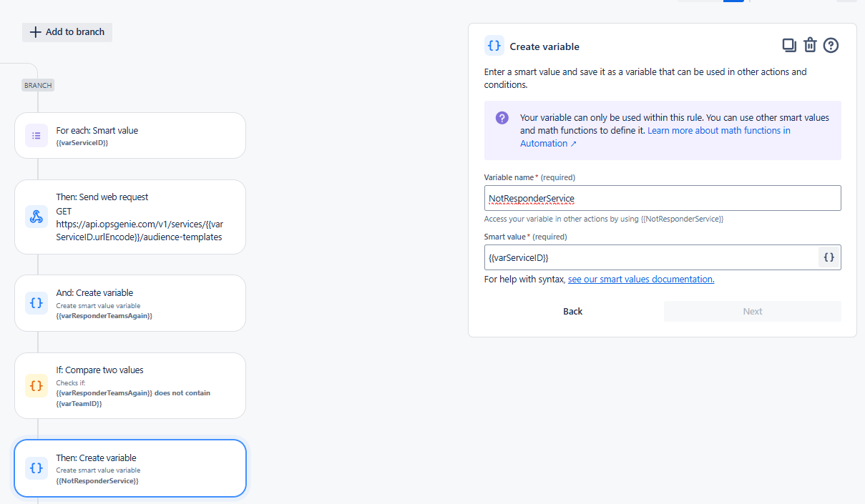Image resolution: width=865 pixels, height=504 pixels.
Task: Open Learn more about math functions link
Action: click(x=655, y=137)
